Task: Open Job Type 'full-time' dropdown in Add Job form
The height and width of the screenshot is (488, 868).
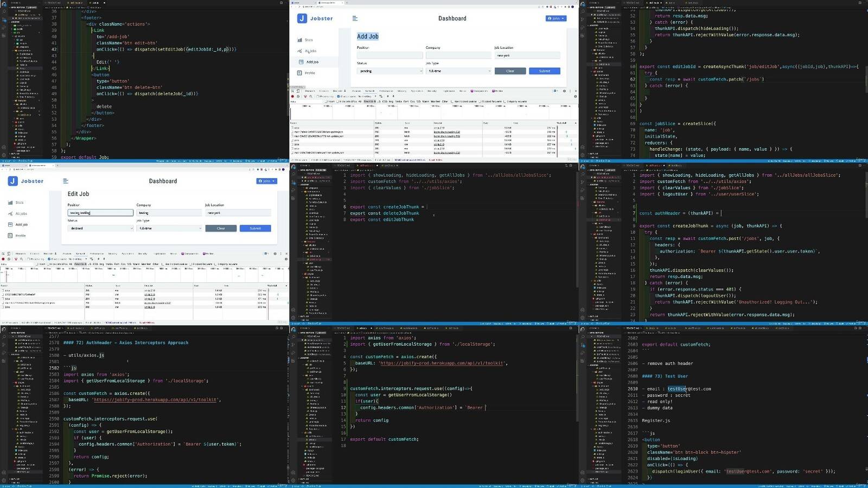Action: 458,71
